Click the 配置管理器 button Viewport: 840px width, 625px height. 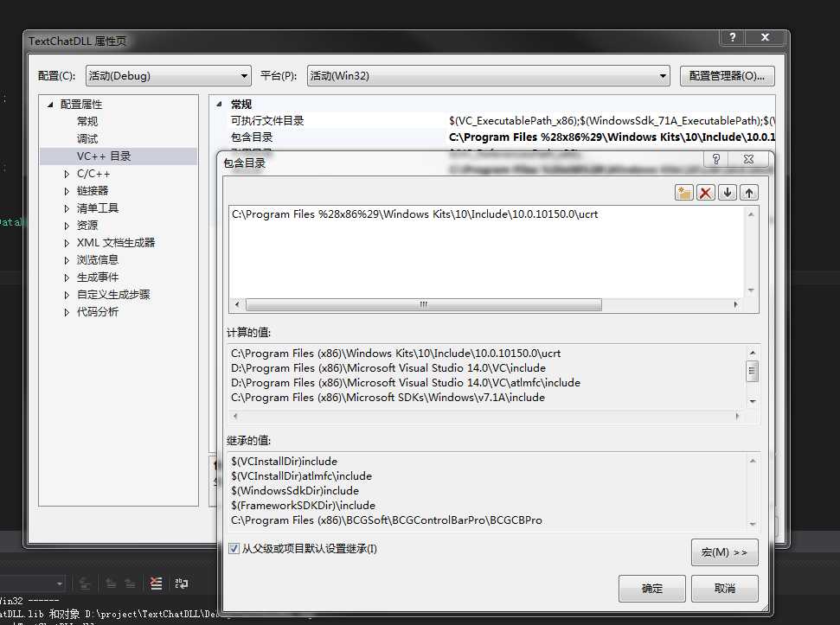coord(727,76)
